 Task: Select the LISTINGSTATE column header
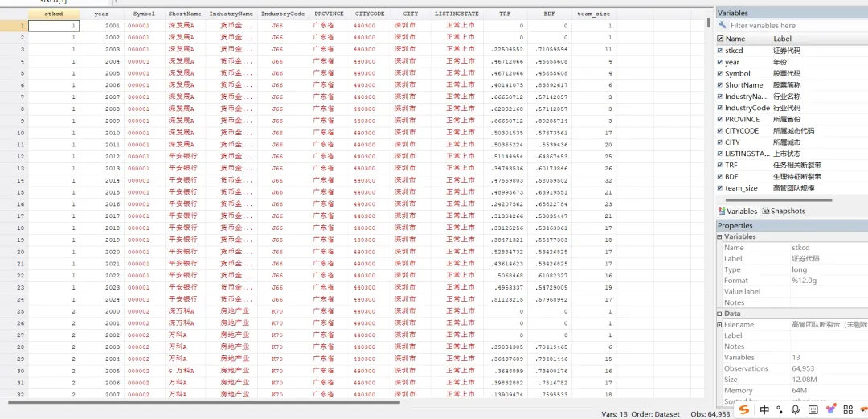coord(457,14)
